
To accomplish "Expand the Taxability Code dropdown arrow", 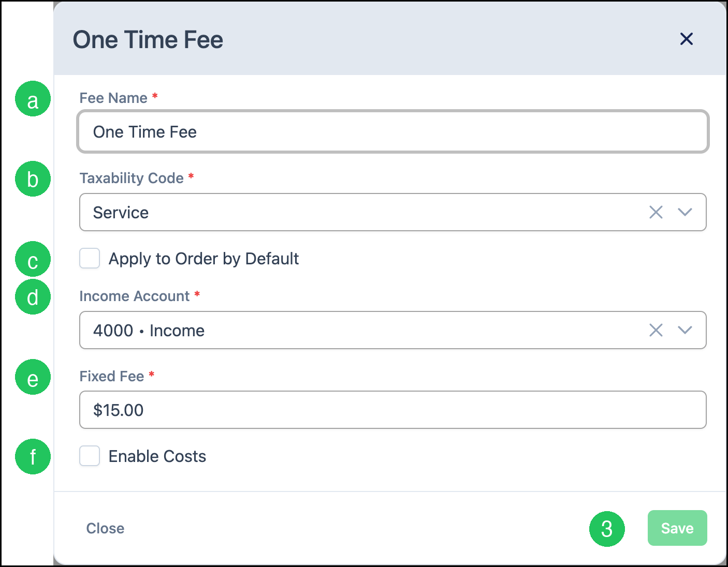I will click(x=685, y=212).
